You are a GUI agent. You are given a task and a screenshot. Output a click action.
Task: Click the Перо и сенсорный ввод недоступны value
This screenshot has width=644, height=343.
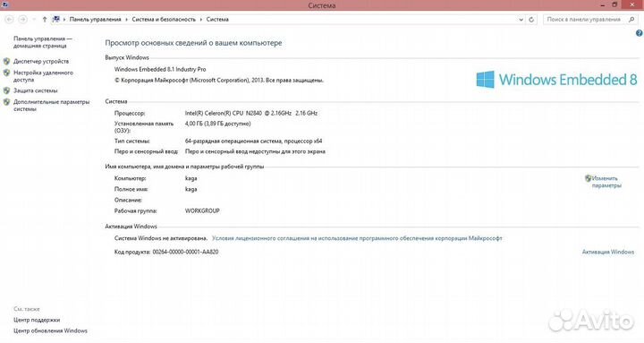pyautogui.click(x=255, y=151)
